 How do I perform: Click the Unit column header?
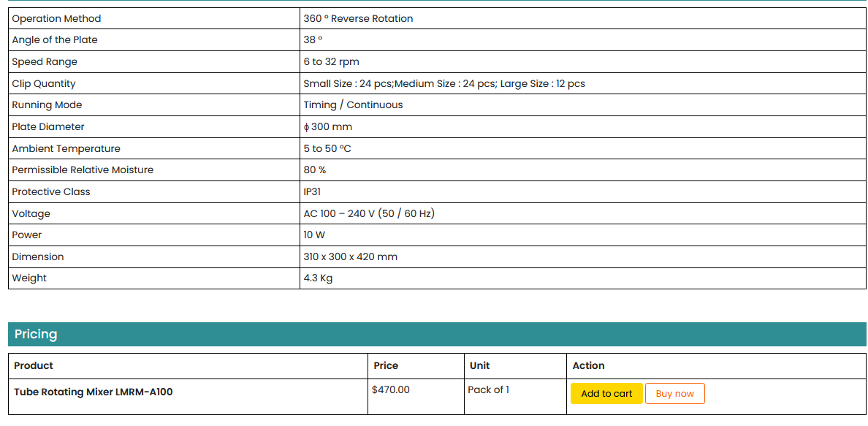[x=479, y=365]
